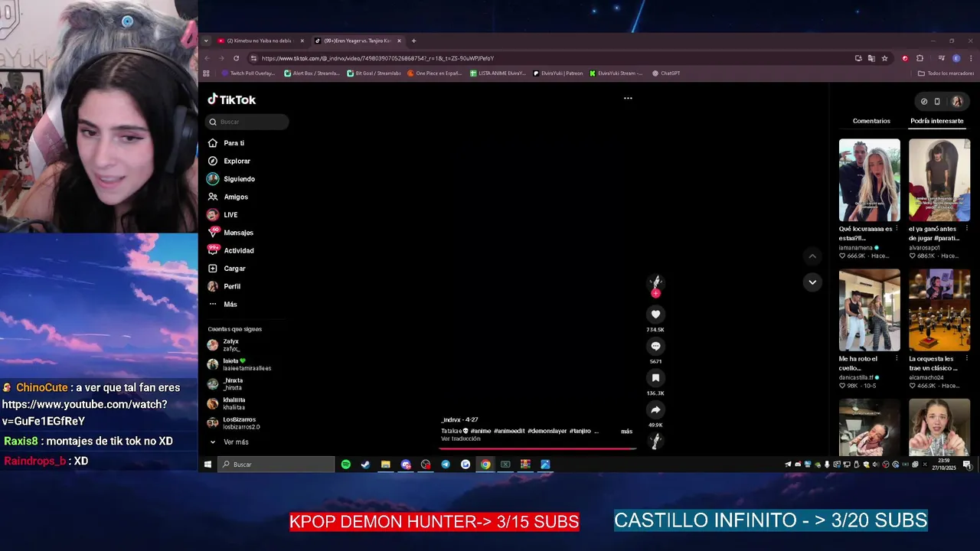Image resolution: width=980 pixels, height=551 pixels.
Task: Follow creator via red plus badge
Action: point(655,293)
